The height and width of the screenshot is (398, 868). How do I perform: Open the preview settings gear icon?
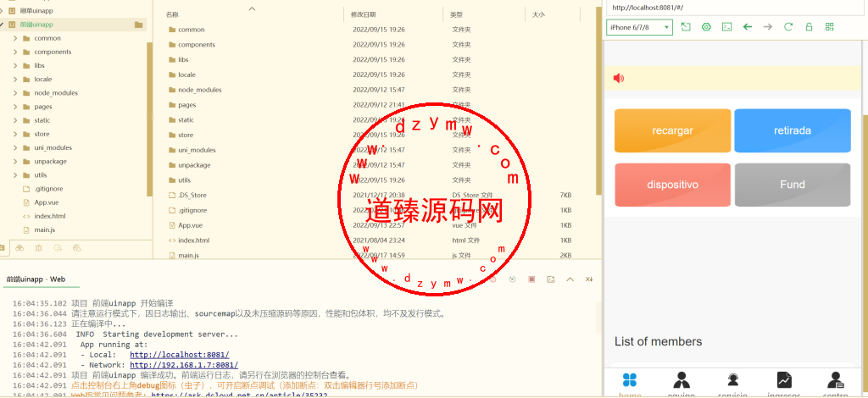(x=706, y=26)
